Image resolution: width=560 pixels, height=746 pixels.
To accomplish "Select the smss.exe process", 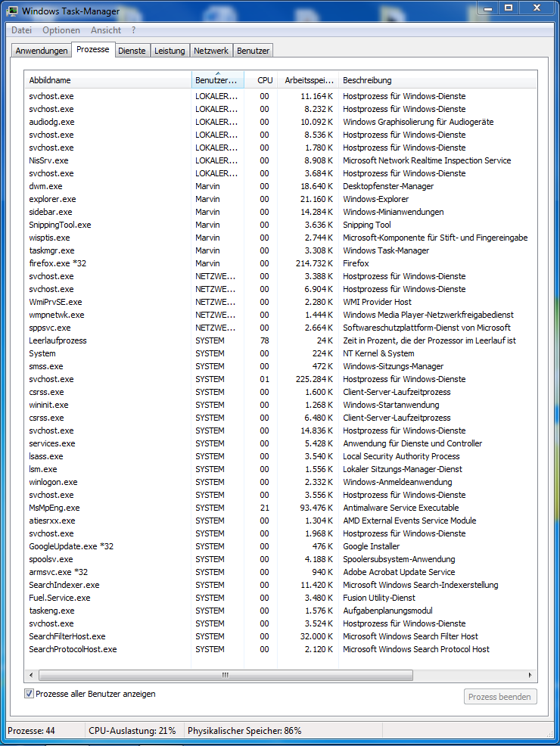I will (x=281, y=366).
